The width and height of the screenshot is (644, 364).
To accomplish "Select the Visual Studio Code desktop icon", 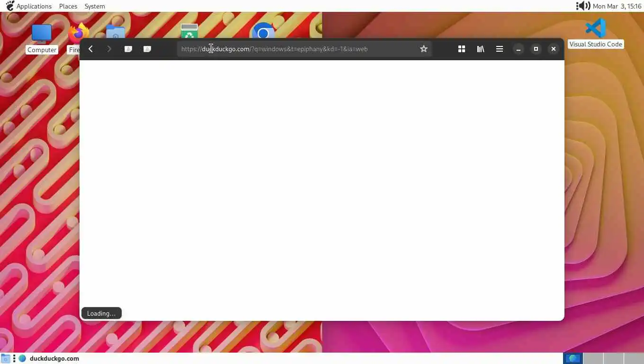I will click(x=596, y=33).
